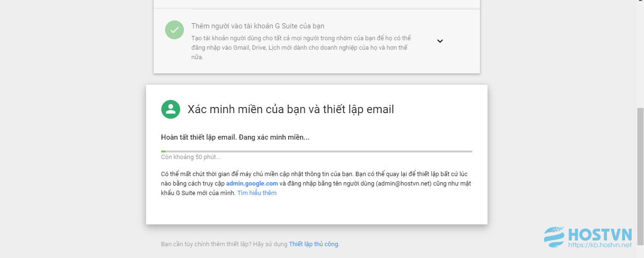Visit the https://kb.hostvn.net watermark URL
This screenshot has width=644, height=258.
600,245
